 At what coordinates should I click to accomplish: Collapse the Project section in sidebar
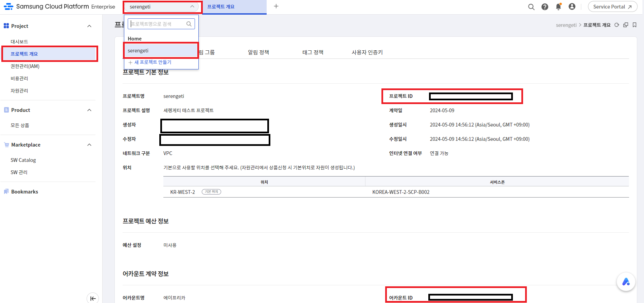(89, 26)
